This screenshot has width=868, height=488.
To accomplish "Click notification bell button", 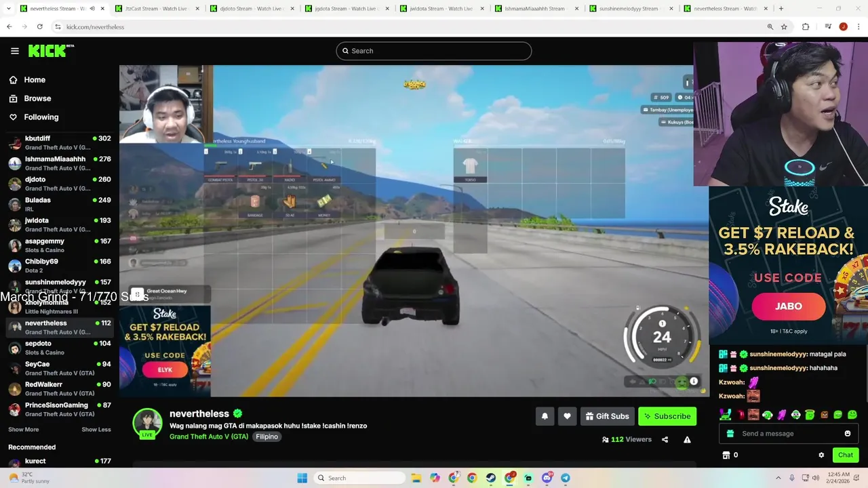I will click(x=545, y=416).
